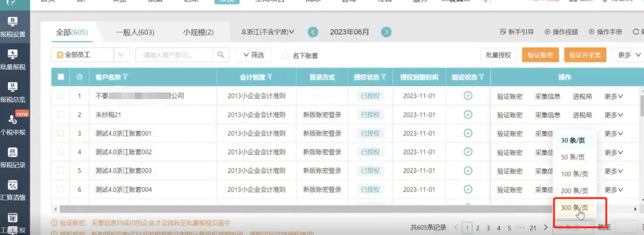This screenshot has width=644, height=235.
Task: Go to next month with right arrow
Action: [387, 32]
